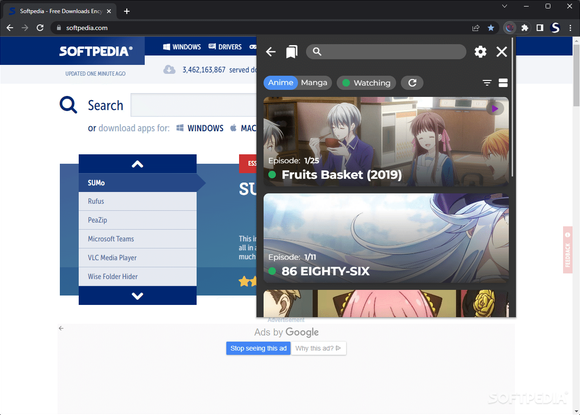Select Wise Folder Hider in list
Viewport: 580px width, 415px height.
click(x=138, y=277)
